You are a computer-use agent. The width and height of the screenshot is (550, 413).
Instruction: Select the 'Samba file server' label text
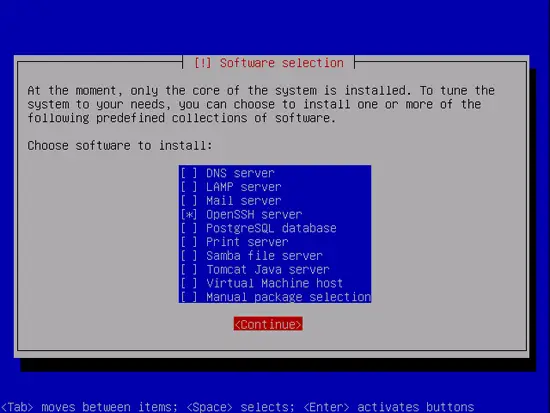[264, 256]
